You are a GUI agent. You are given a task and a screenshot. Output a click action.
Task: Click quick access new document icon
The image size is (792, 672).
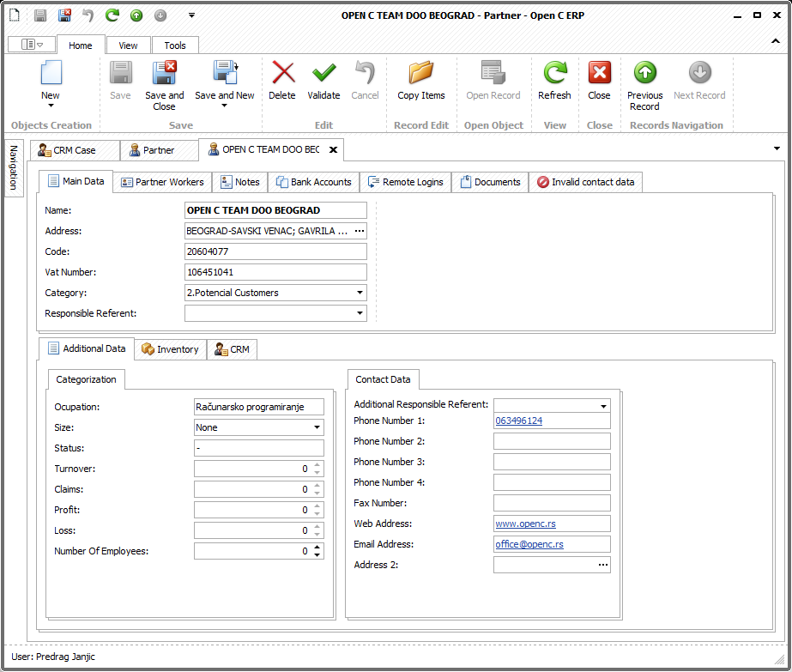point(15,15)
